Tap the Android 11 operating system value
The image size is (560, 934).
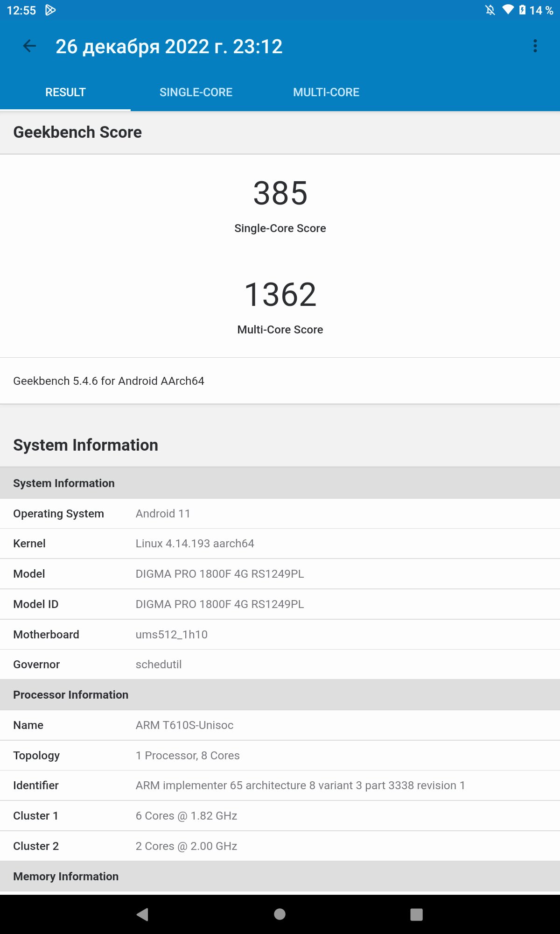[x=163, y=514]
